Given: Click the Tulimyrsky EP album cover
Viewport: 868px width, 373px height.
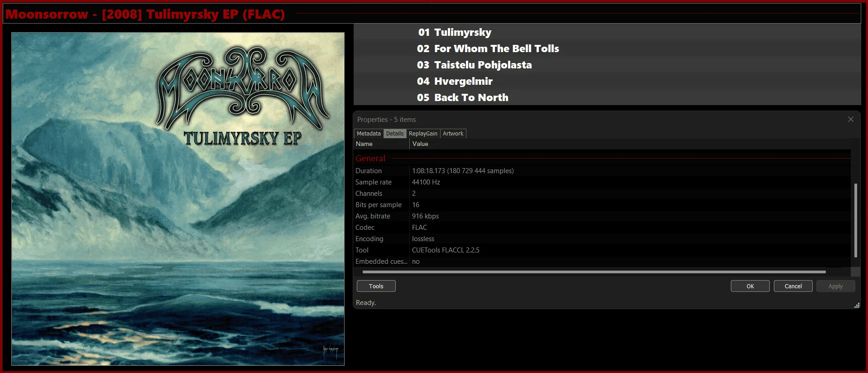Looking at the screenshot, I should pyautogui.click(x=178, y=199).
